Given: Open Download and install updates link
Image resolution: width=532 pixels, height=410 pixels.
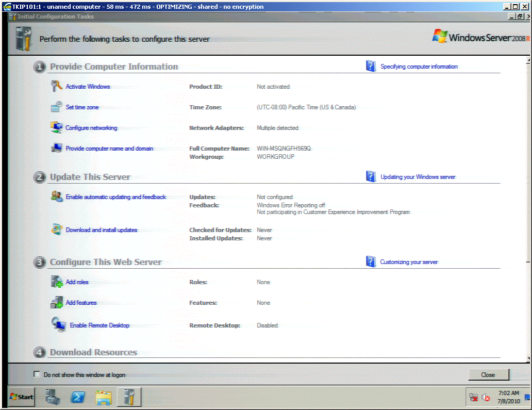Looking at the screenshot, I should point(102,230).
